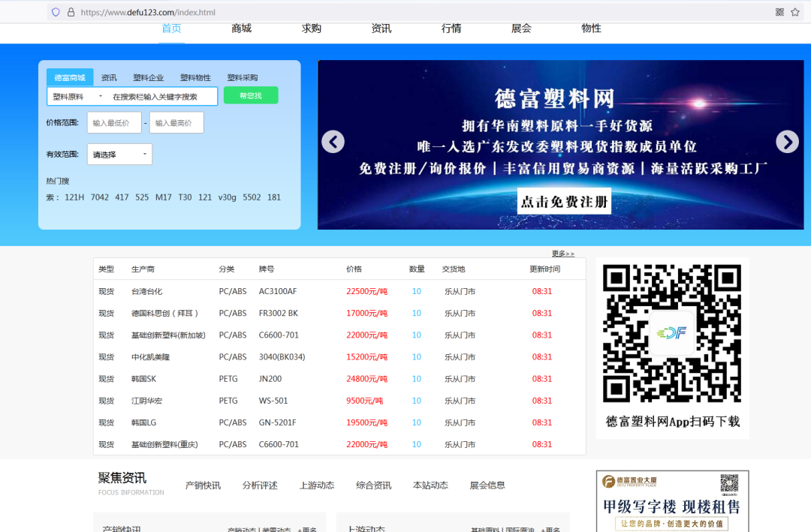This screenshot has height=532, width=811.
Task: Open the 求购 navigation menu
Action: tap(311, 28)
